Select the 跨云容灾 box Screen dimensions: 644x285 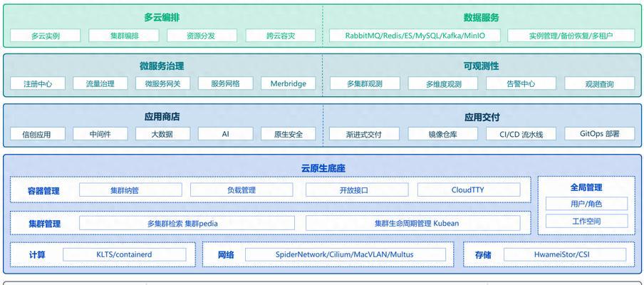click(281, 36)
